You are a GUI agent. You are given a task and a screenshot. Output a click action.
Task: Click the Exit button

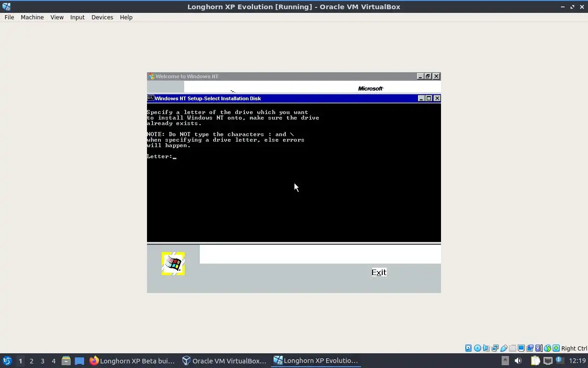pyautogui.click(x=379, y=272)
